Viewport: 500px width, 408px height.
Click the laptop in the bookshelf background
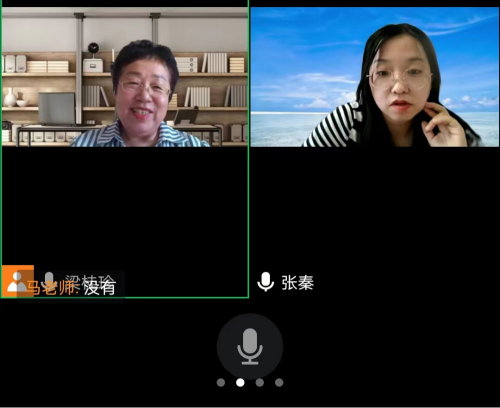(x=57, y=109)
